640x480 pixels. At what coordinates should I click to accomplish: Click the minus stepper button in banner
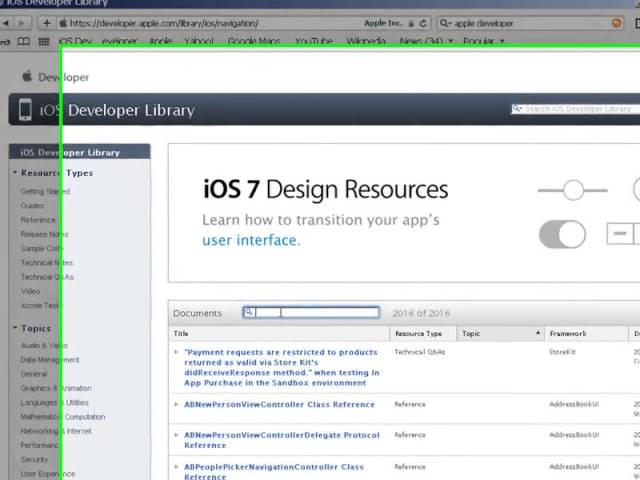pyautogui.click(x=620, y=233)
